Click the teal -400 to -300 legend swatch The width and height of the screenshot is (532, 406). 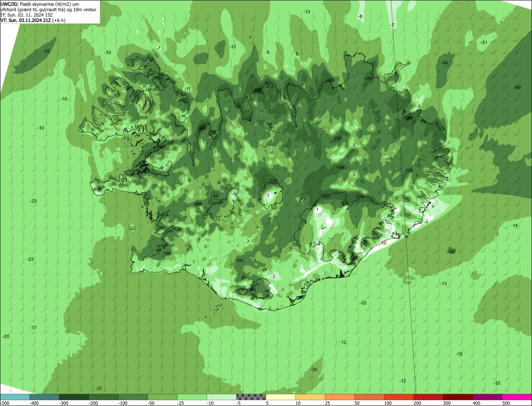coord(44,397)
